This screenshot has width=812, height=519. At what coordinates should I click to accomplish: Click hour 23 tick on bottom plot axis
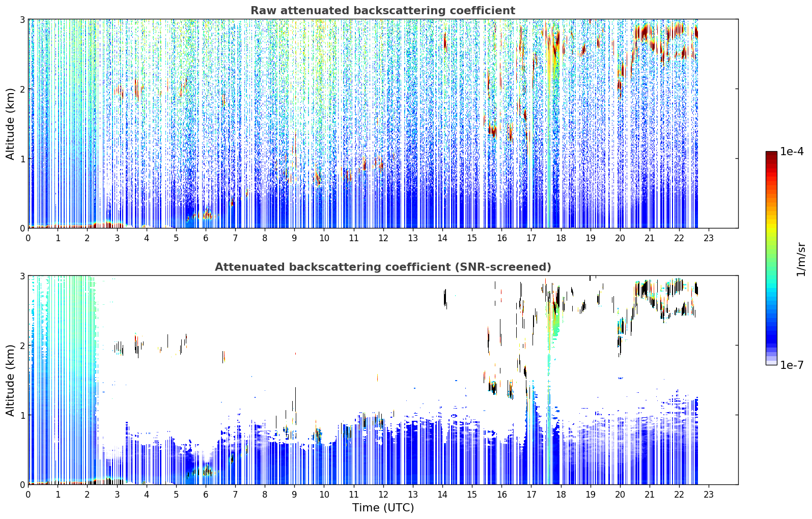click(709, 494)
